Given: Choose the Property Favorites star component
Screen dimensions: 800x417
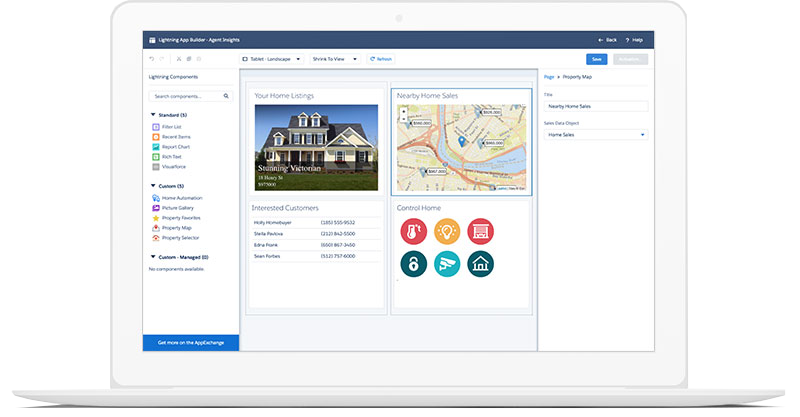Looking at the screenshot, I should tap(182, 218).
